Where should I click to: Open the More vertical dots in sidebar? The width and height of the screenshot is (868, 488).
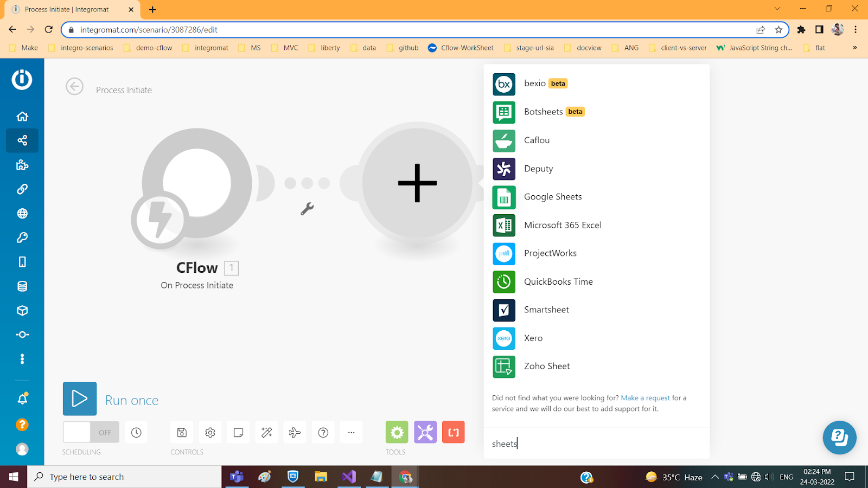[x=22, y=359]
